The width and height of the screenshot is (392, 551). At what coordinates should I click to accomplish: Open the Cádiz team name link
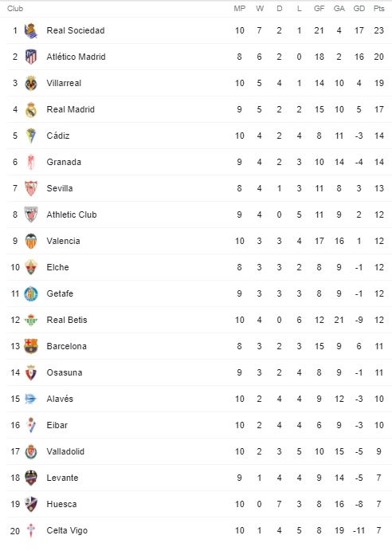58,136
